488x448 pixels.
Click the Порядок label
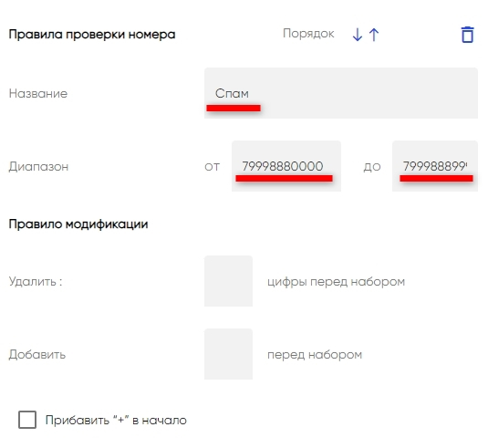[x=308, y=34]
